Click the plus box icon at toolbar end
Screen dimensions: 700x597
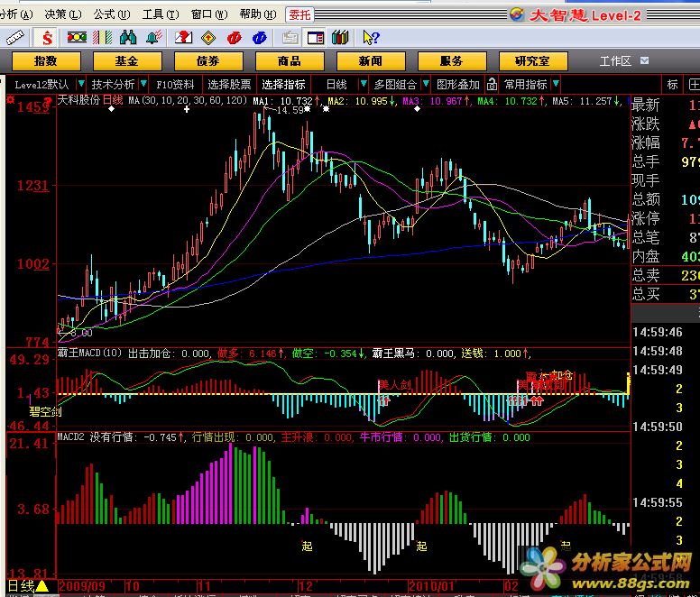(x=694, y=85)
